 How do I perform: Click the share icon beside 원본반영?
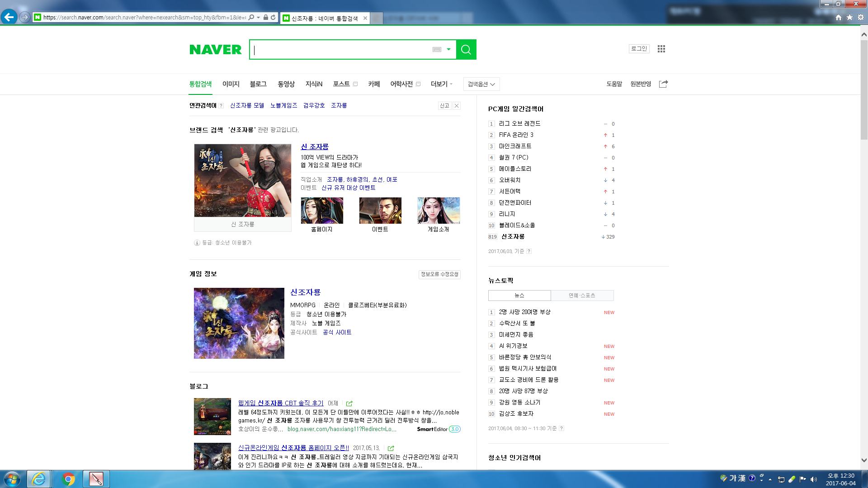[x=663, y=84]
